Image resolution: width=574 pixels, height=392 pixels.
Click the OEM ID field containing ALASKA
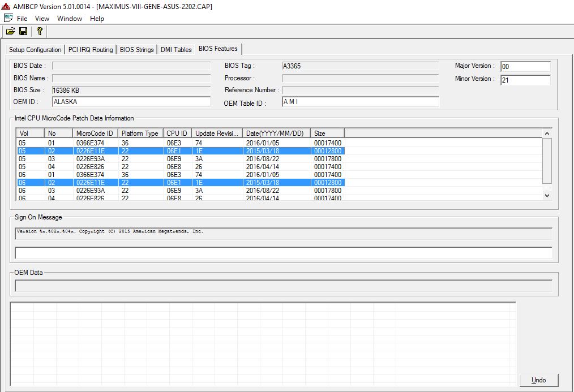pos(131,102)
